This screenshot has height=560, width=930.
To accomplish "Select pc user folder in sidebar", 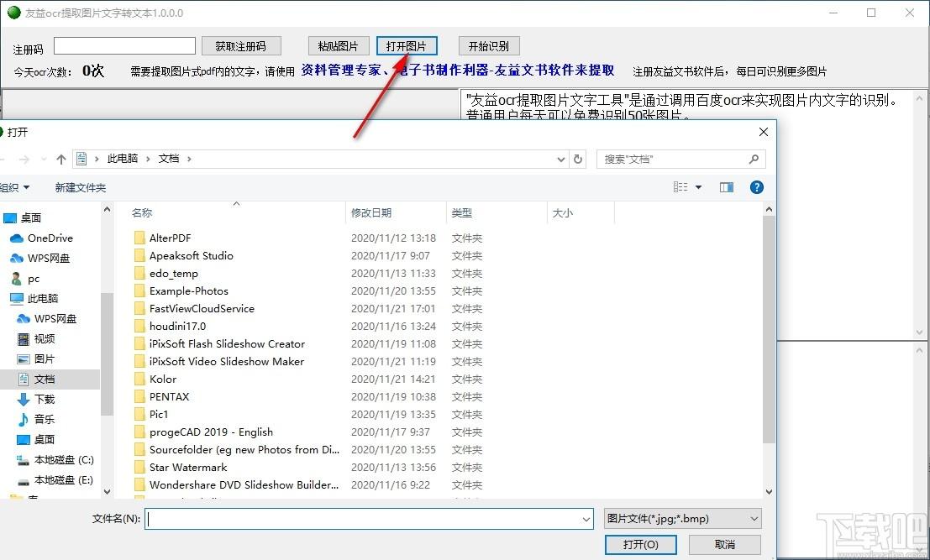I will click(25, 279).
